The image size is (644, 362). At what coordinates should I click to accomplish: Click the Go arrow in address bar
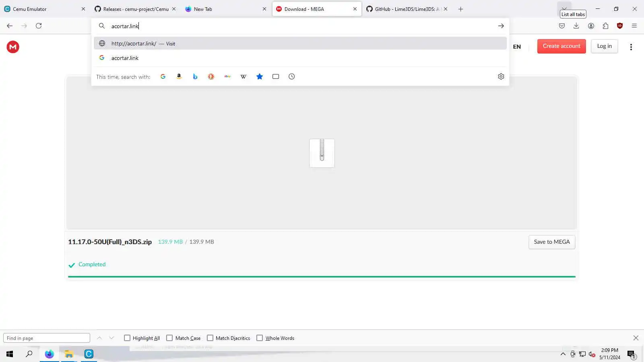pyautogui.click(x=501, y=26)
